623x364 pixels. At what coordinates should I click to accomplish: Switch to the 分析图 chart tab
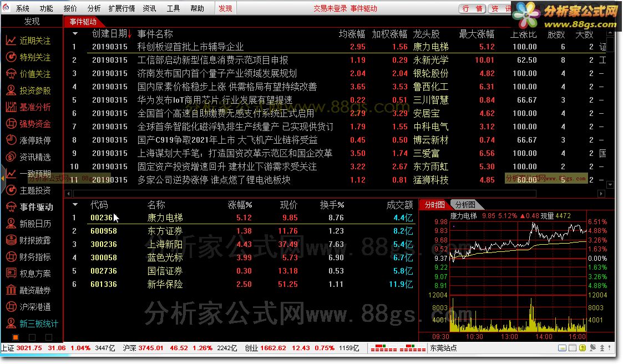pos(465,205)
